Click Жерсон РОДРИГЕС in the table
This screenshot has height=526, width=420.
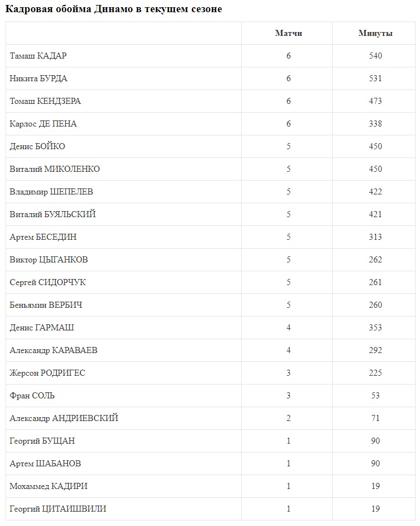[x=47, y=373]
